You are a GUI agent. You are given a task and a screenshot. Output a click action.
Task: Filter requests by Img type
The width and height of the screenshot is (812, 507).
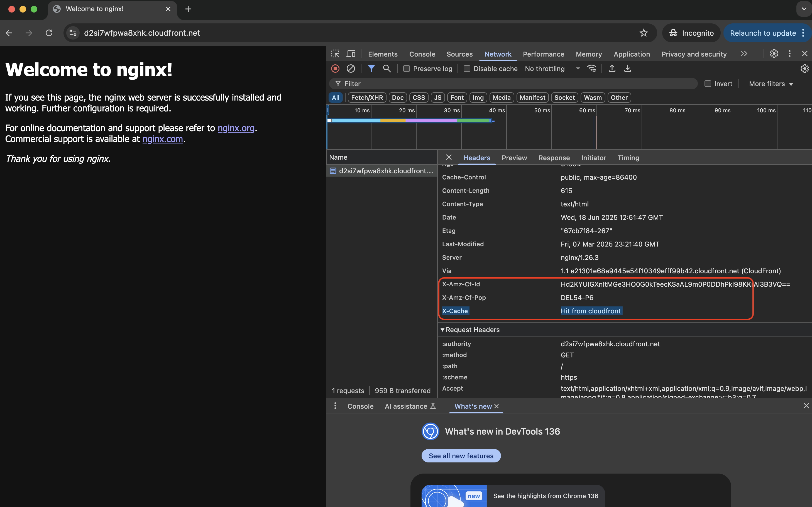point(478,97)
